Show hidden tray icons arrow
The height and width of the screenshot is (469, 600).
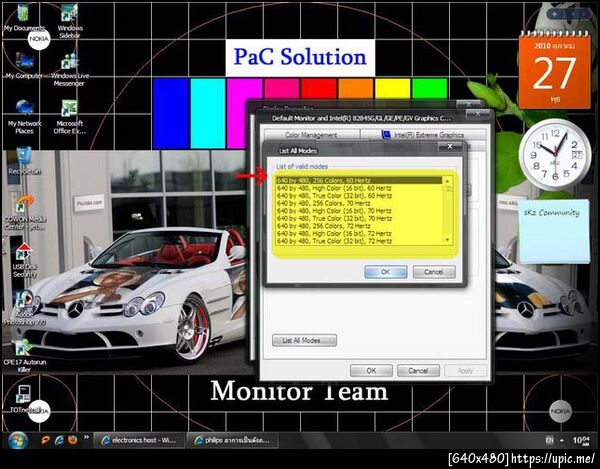562,441
